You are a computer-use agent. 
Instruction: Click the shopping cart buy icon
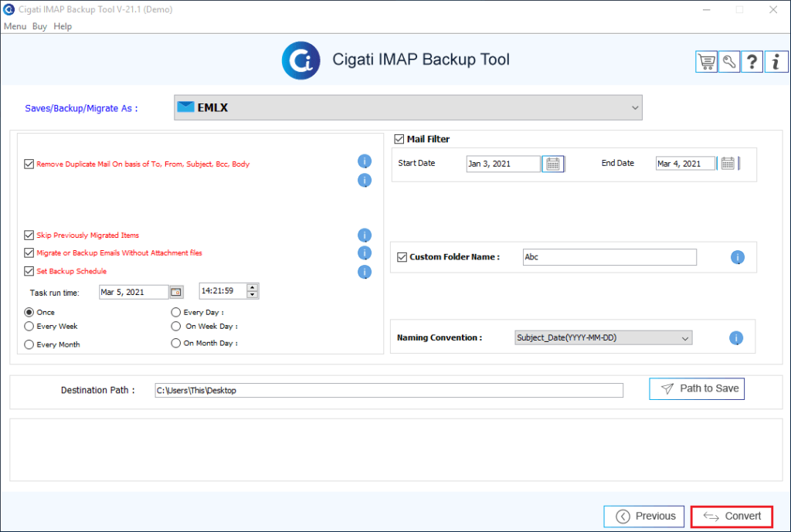click(x=706, y=62)
